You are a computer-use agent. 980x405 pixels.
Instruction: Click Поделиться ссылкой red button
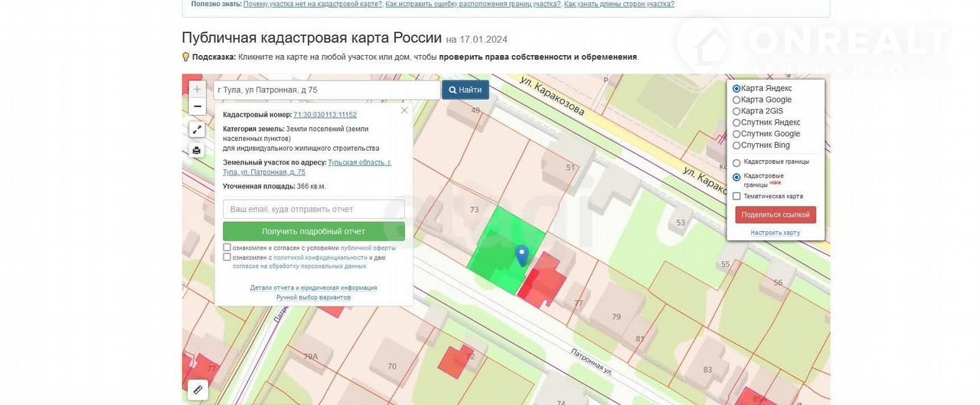click(775, 215)
